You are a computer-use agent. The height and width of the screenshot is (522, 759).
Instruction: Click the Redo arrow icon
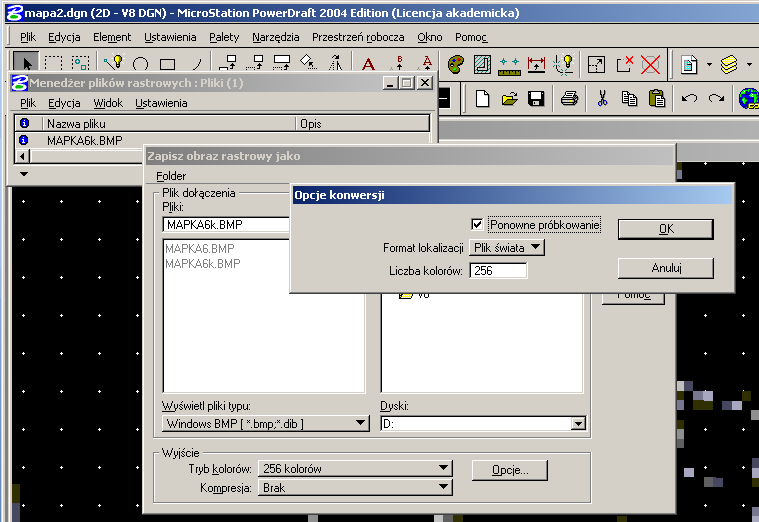716,99
